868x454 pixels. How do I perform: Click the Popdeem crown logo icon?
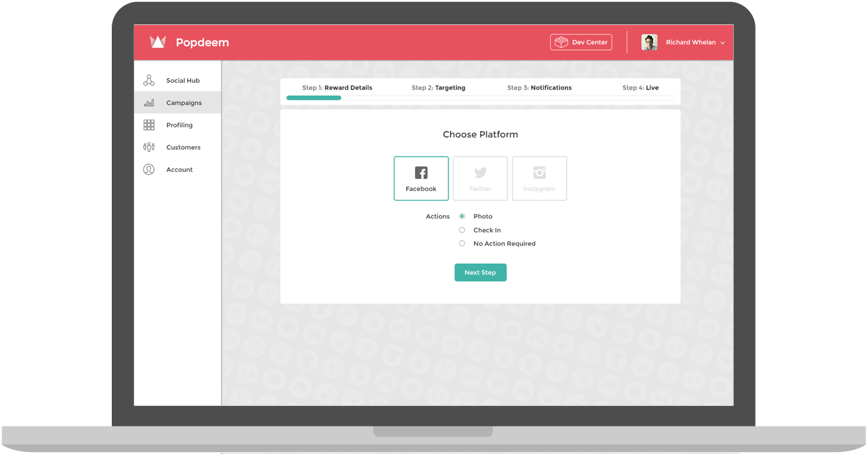tap(158, 42)
